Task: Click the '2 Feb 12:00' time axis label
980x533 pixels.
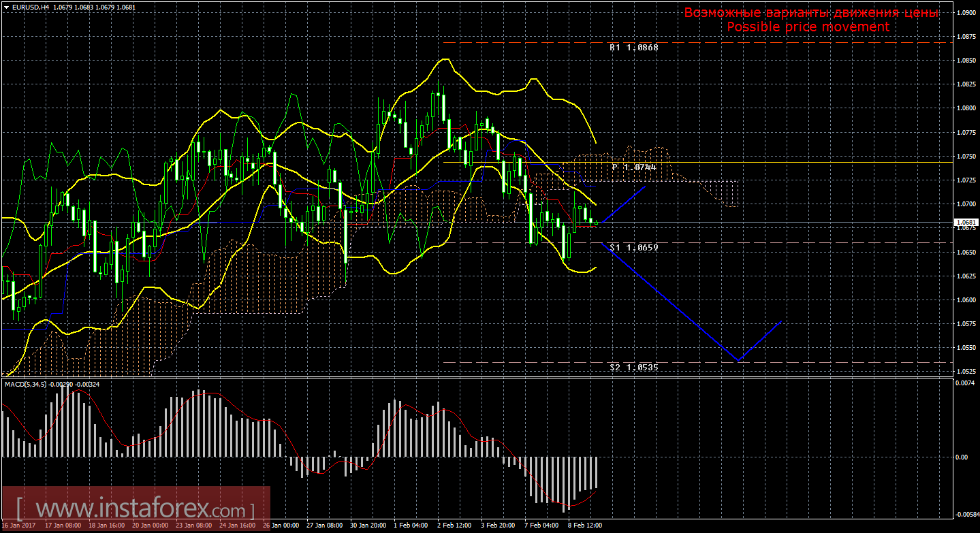Action: pyautogui.click(x=454, y=526)
